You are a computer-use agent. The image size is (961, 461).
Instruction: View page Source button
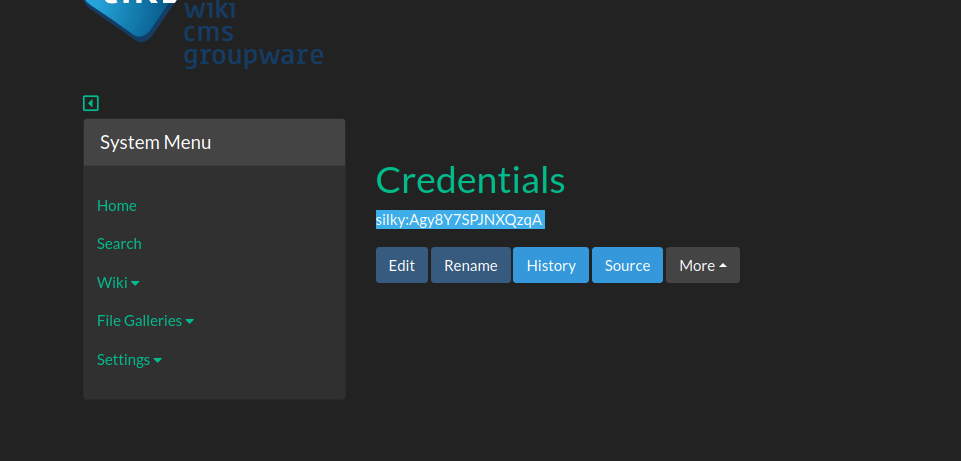[x=627, y=265]
